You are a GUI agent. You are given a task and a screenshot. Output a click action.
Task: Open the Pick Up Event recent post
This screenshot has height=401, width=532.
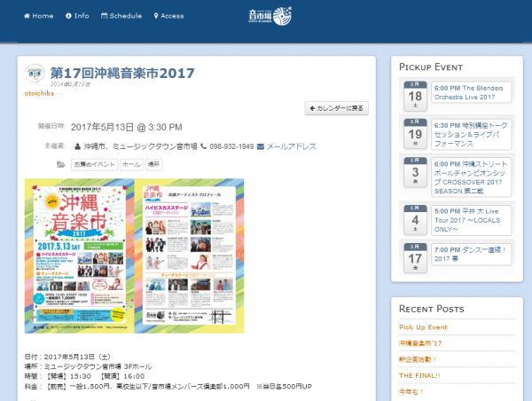(x=423, y=327)
